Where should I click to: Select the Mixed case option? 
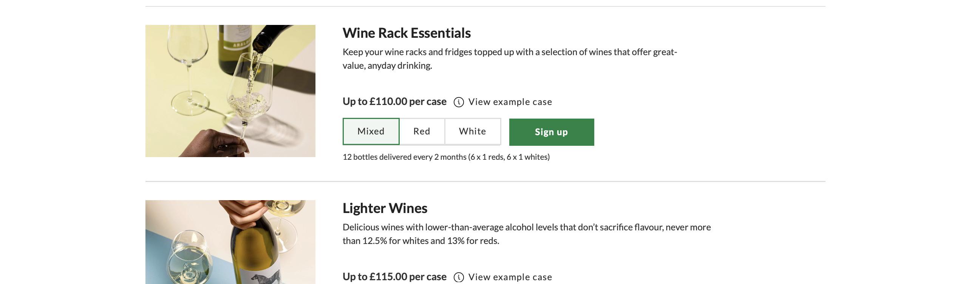(371, 131)
